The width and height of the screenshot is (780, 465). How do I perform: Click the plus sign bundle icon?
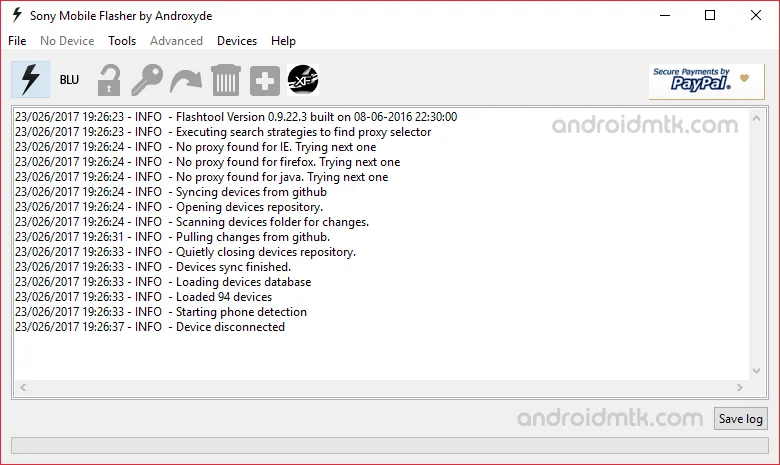(x=264, y=80)
